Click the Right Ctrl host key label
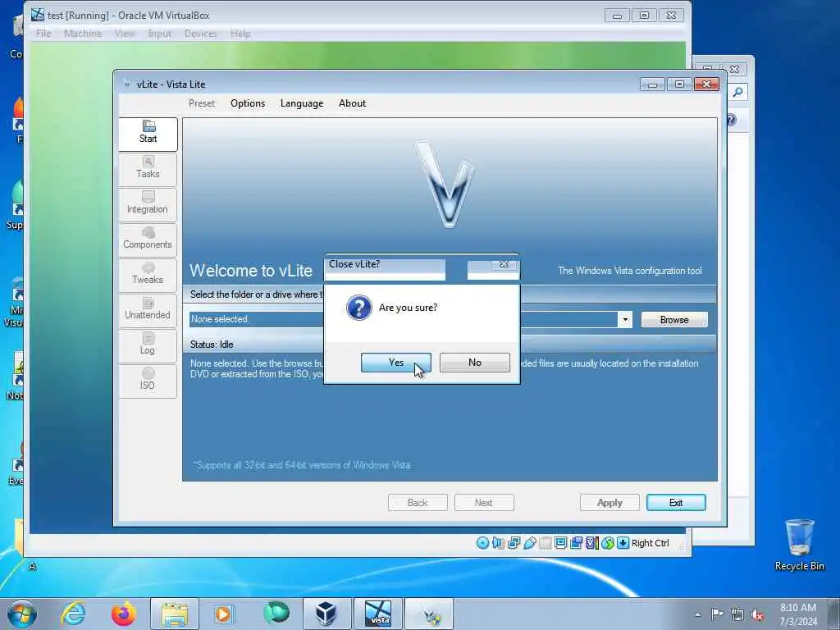840x630 pixels. pos(650,543)
